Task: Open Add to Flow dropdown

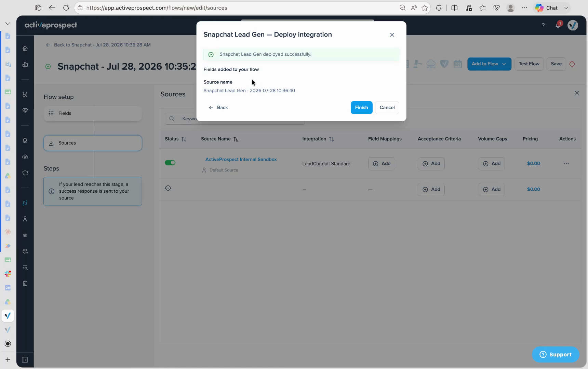Action: (x=489, y=64)
